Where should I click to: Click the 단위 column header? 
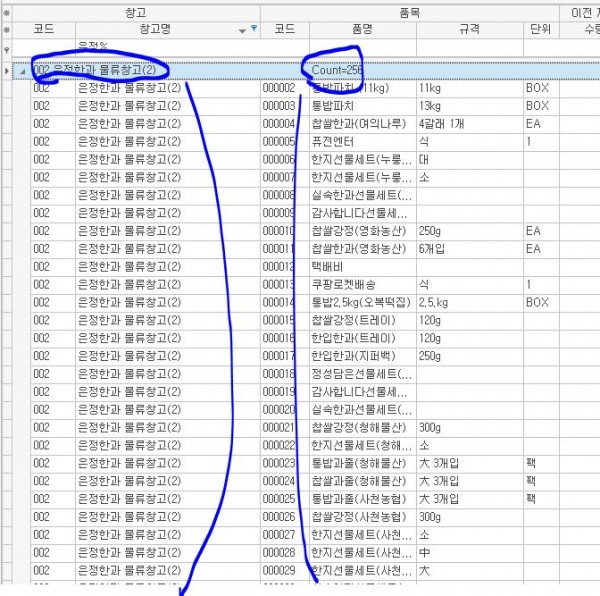point(538,30)
